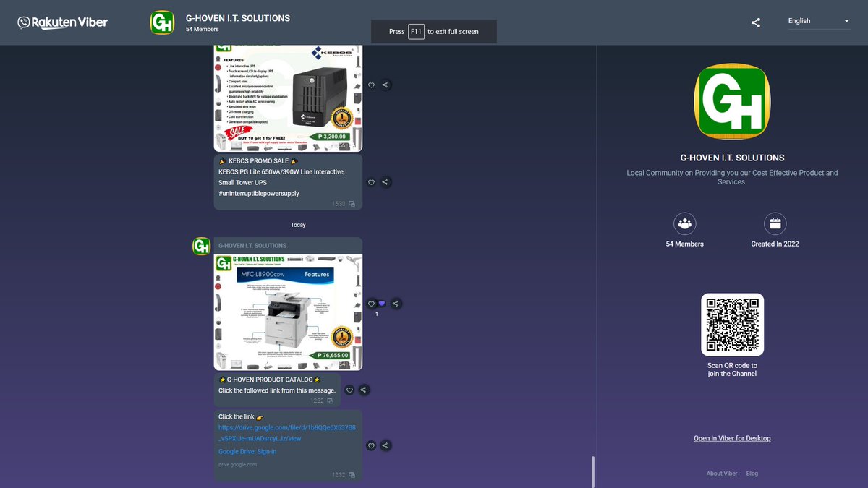This screenshot has height=488, width=868.
Task: Click the purple heart reaction on the printer post
Action: pyautogui.click(x=382, y=304)
